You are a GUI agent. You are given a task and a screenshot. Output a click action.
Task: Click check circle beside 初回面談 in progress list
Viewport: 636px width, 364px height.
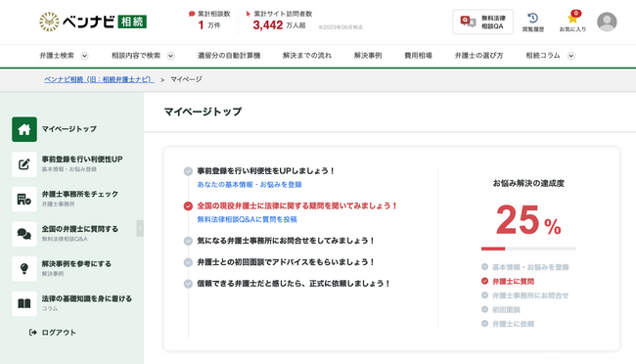[x=484, y=309]
